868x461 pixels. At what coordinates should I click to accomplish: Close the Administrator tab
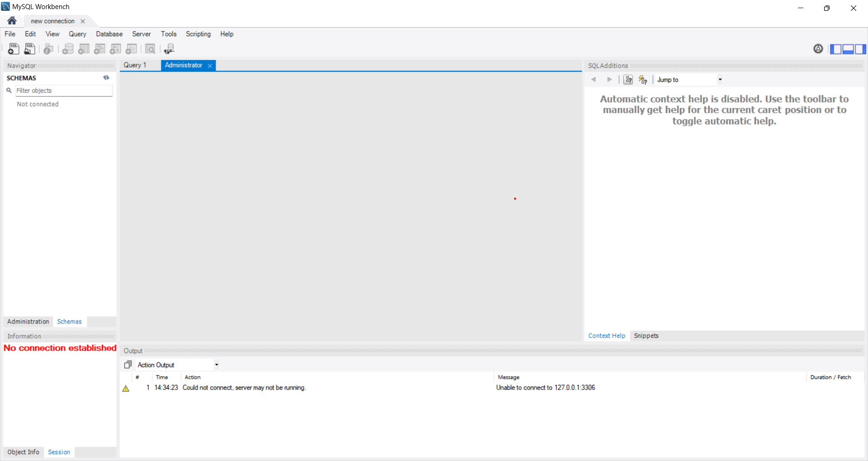tap(210, 66)
